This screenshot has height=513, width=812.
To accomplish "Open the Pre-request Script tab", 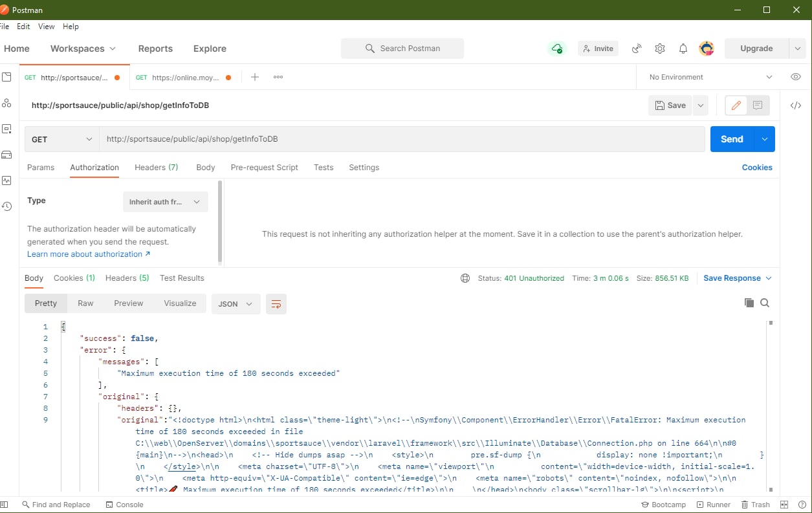I will tap(265, 168).
